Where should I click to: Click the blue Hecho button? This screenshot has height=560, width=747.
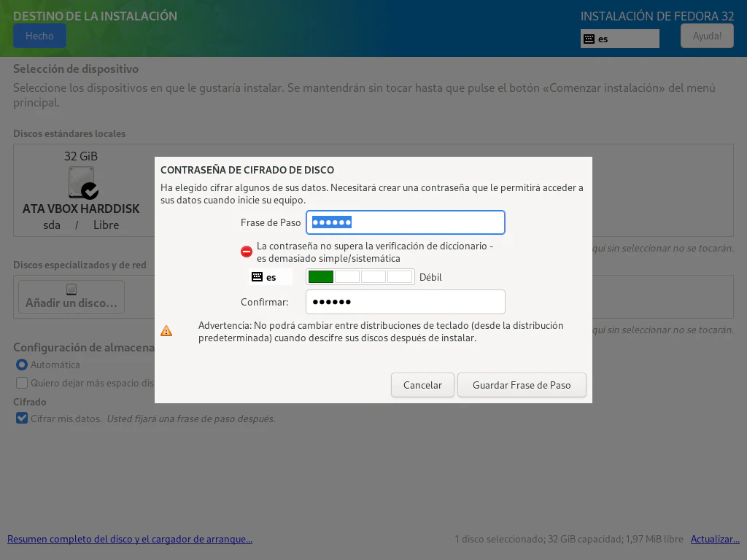pyautogui.click(x=39, y=36)
